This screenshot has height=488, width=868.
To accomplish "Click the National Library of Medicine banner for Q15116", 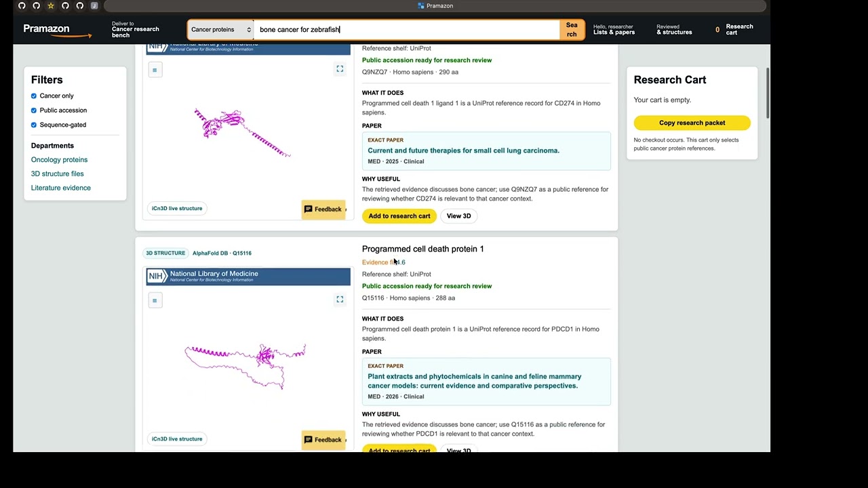I will [248, 277].
